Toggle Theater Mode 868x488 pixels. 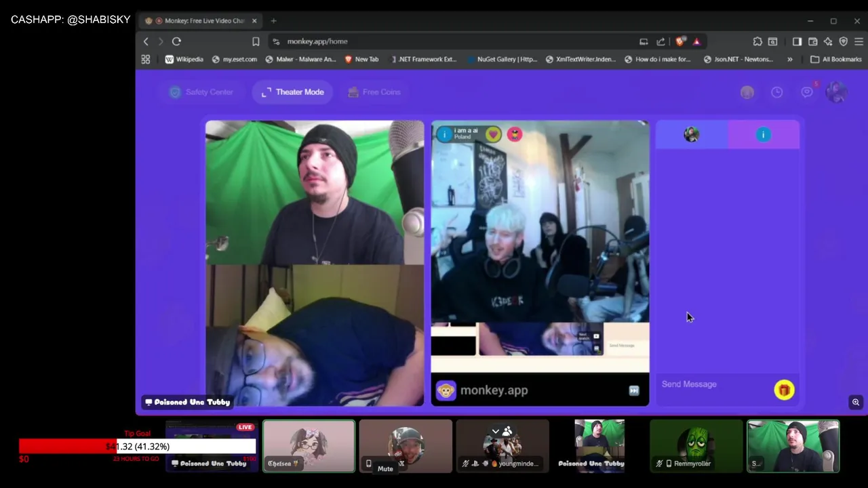click(293, 92)
